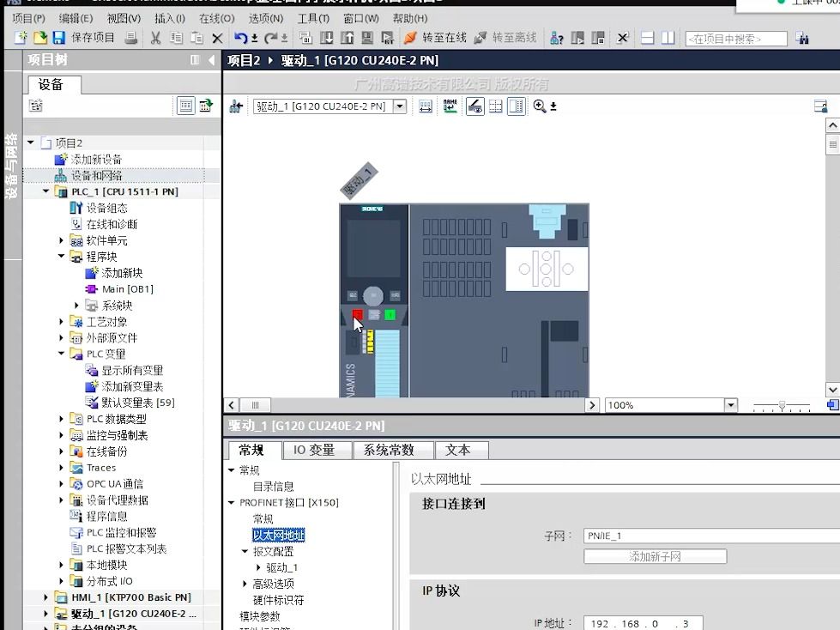The width and height of the screenshot is (840, 630).
Task: Click the 子网 PN/IE_1 field
Action: coord(711,536)
